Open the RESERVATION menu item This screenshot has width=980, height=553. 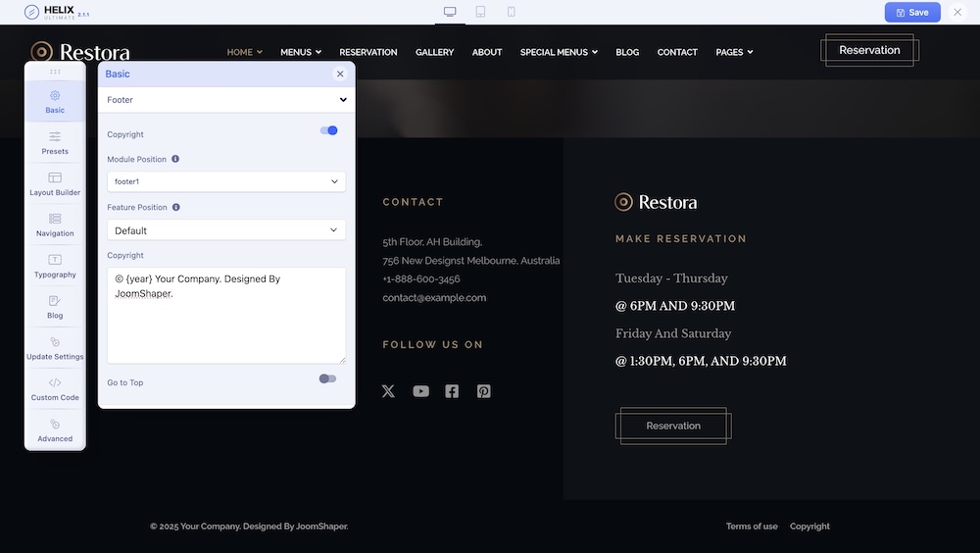tap(368, 52)
